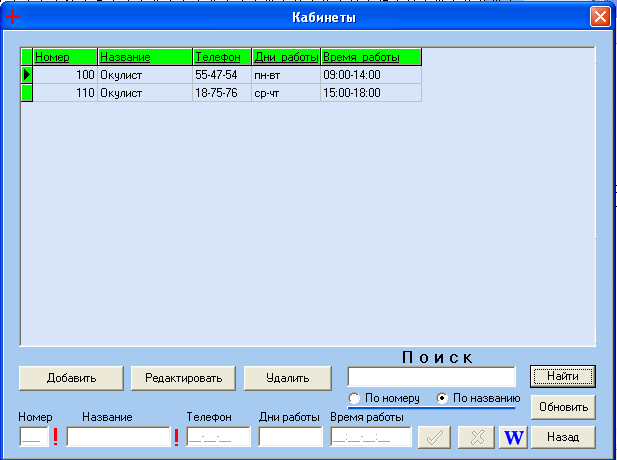Click the red plus icon in title bar
The height and width of the screenshot is (460, 617).
tap(12, 17)
